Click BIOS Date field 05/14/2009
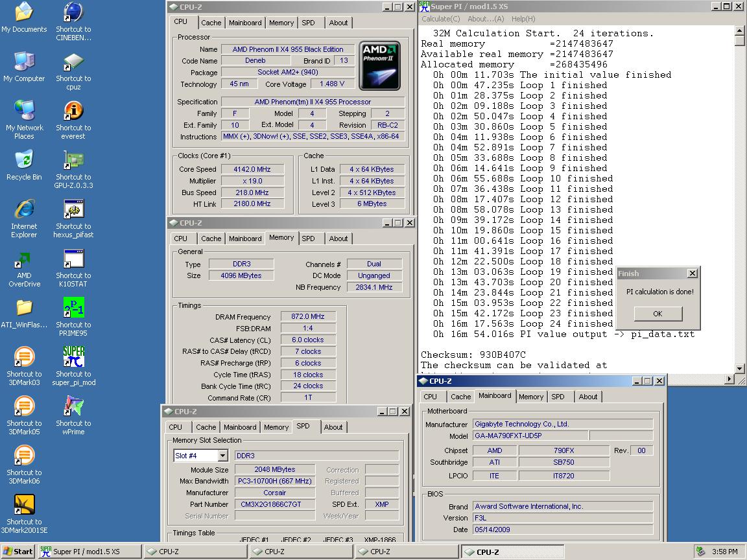 pyautogui.click(x=563, y=530)
